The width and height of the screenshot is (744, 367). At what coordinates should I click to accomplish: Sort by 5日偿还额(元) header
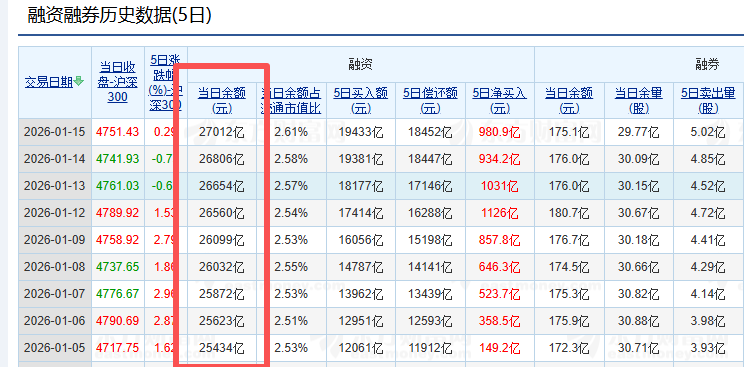pyautogui.click(x=430, y=100)
